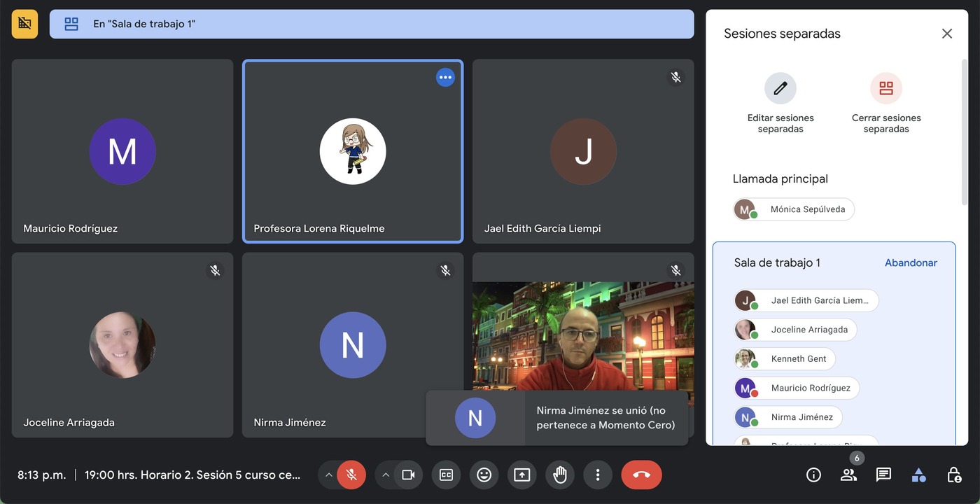Click the Sala de trabajo 1 heading
This screenshot has height=504, width=980.
[x=777, y=263]
